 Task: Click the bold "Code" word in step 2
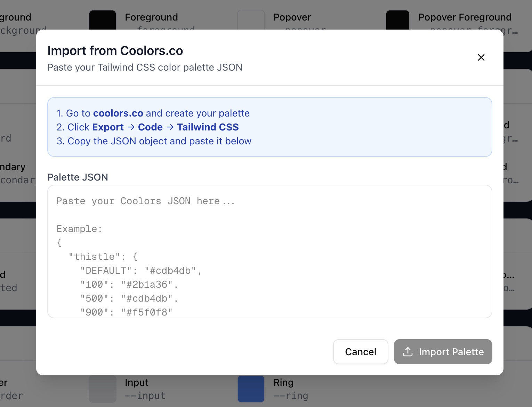pos(150,127)
